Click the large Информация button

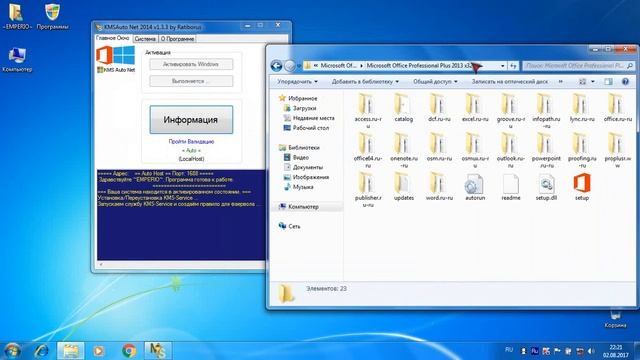[x=191, y=120]
